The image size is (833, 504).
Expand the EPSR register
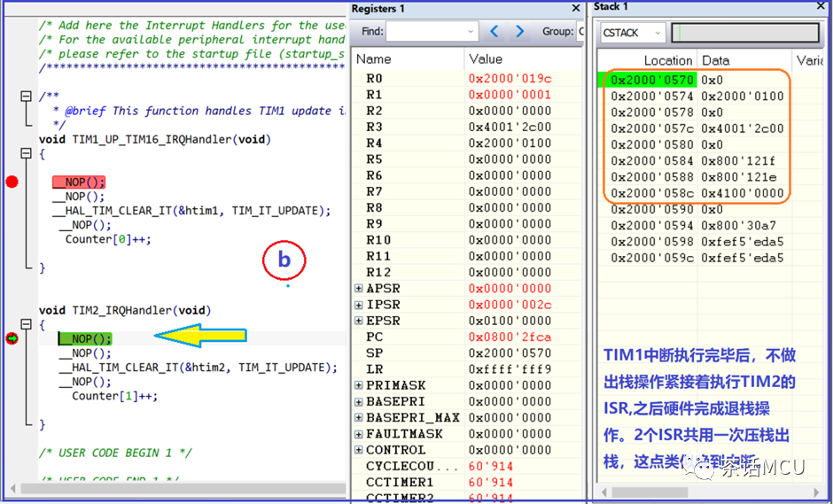[x=359, y=321]
